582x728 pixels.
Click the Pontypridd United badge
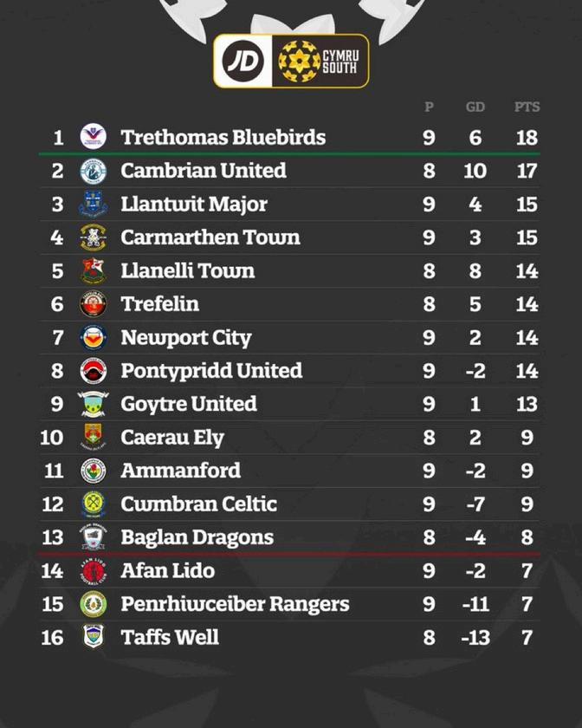(94, 371)
